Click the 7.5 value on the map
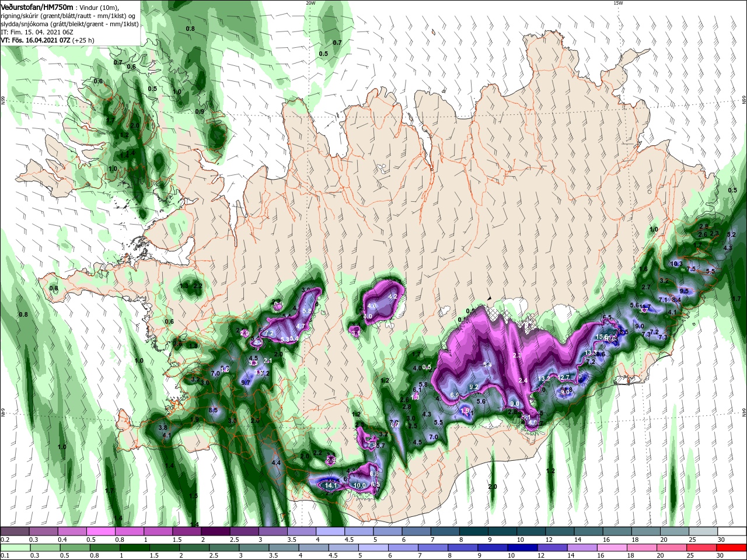Viewport: 747px width, 560px height. point(692,269)
